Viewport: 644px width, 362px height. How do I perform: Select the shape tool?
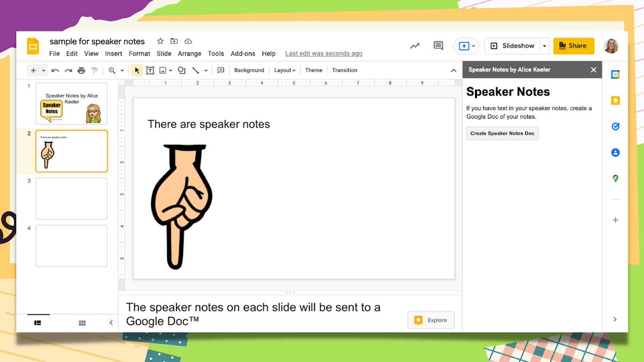pos(181,70)
